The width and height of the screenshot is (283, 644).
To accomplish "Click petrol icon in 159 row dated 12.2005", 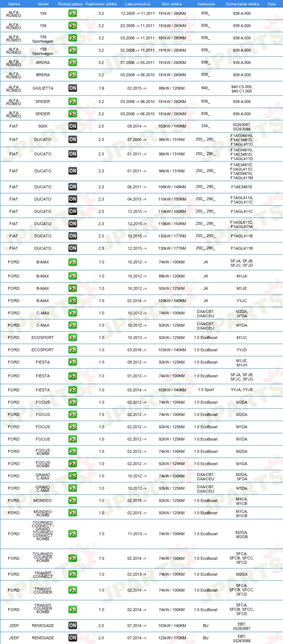I will (x=73, y=13).
